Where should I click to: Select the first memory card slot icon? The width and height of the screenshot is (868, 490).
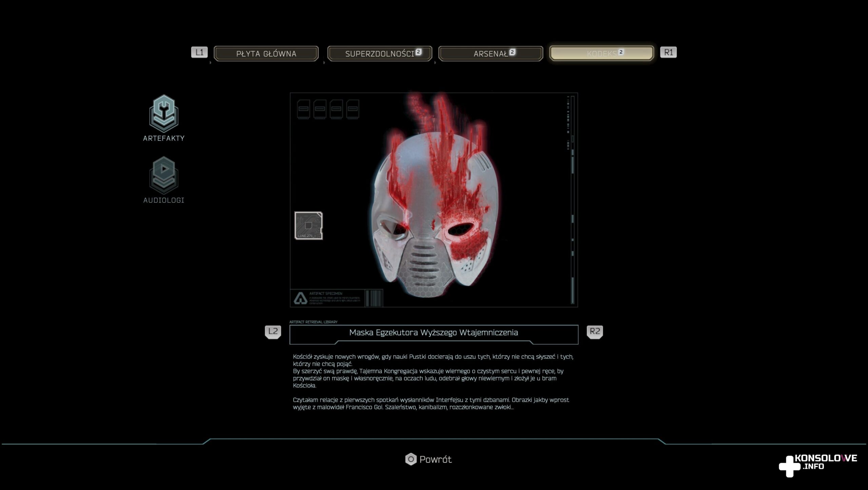(x=303, y=109)
